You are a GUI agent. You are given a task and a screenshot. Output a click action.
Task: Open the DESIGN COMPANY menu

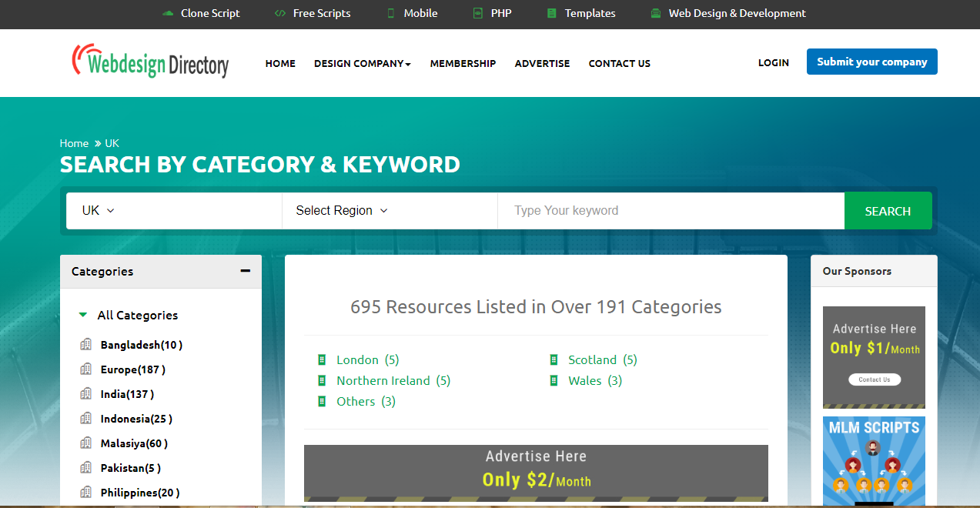pos(362,63)
